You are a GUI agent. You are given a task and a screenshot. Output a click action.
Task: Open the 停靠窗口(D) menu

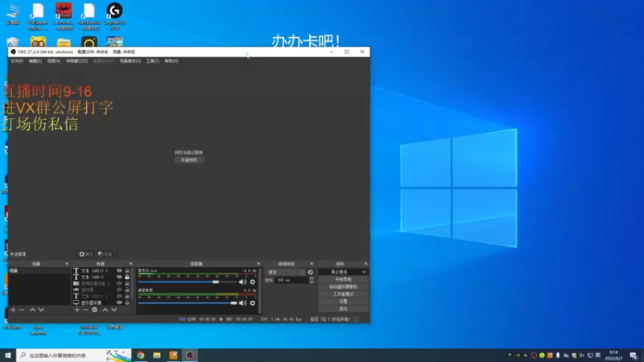click(76, 61)
